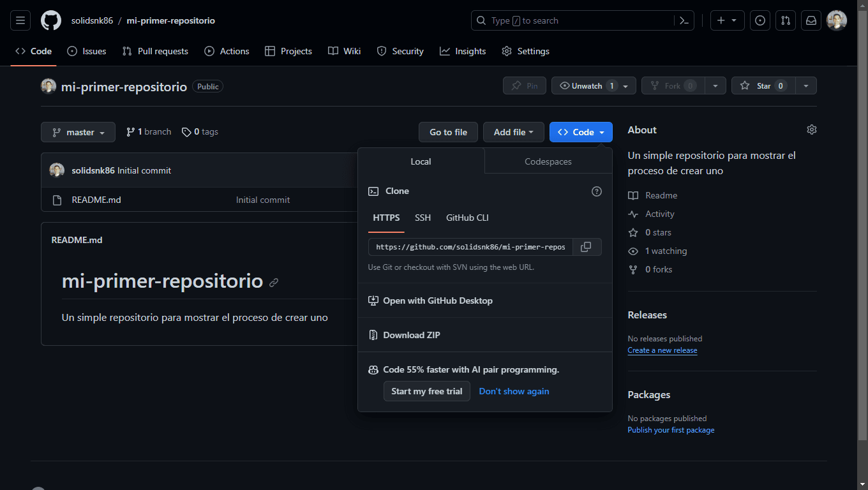This screenshot has height=490, width=868.
Task: Click the GitHub logo home icon
Action: [51, 20]
